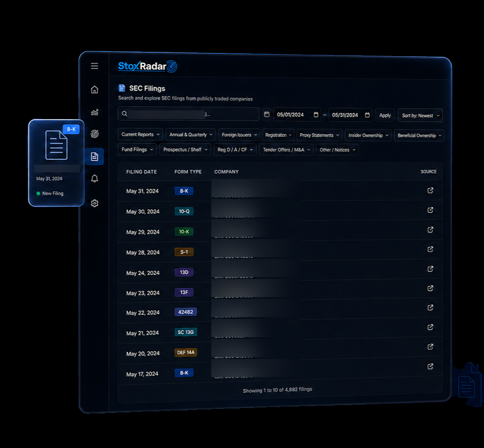Screen dimensions: 484x448
Task: Click the 'May 31, 2024' date cell in table
Action: [142, 191]
